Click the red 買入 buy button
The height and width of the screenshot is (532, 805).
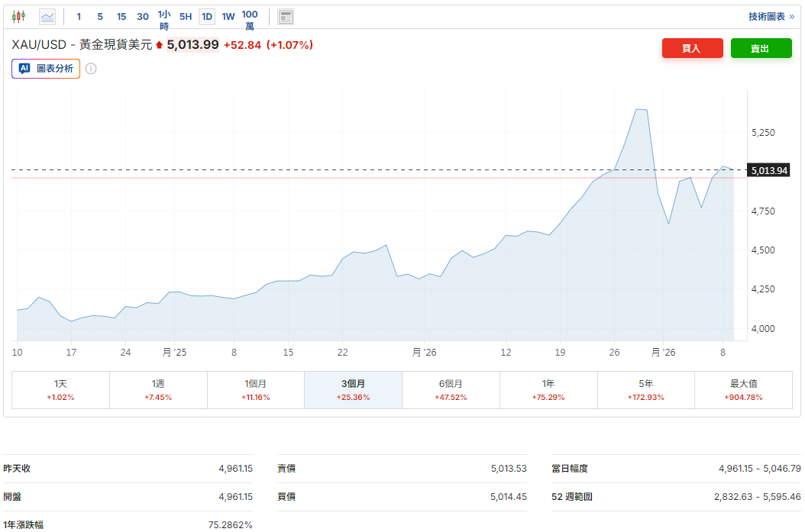pyautogui.click(x=692, y=48)
